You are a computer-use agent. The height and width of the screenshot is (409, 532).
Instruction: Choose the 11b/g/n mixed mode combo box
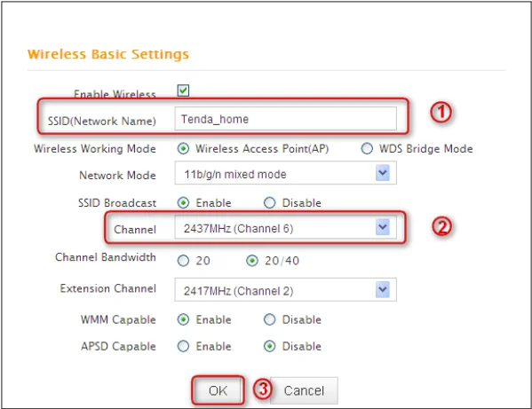pyautogui.click(x=285, y=173)
